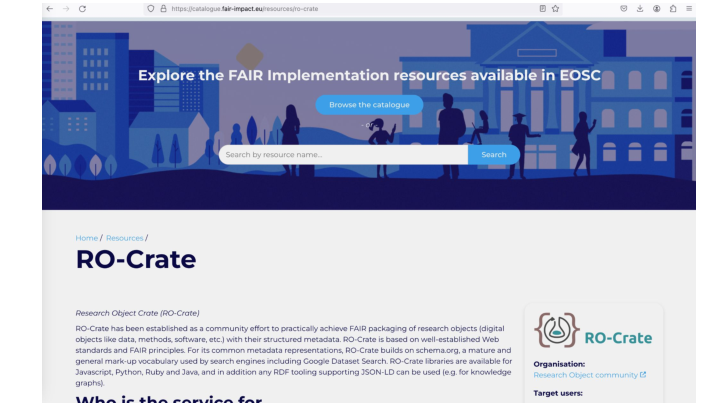Viewport: 720px width, 405px height.
Task: Open the extensions puzzle icon
Action: pyautogui.click(x=673, y=9)
